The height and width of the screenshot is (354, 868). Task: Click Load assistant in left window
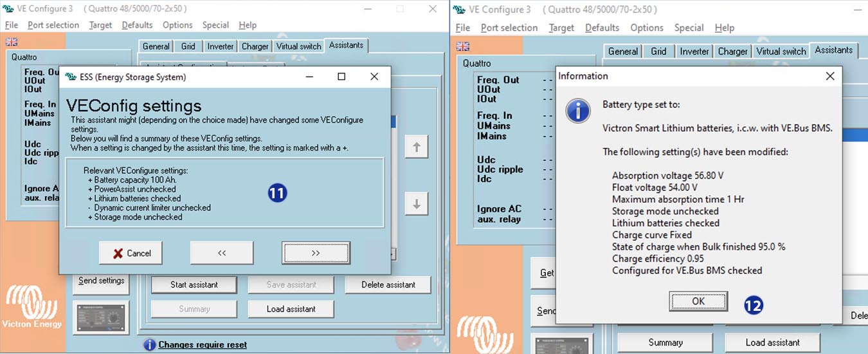pyautogui.click(x=291, y=309)
